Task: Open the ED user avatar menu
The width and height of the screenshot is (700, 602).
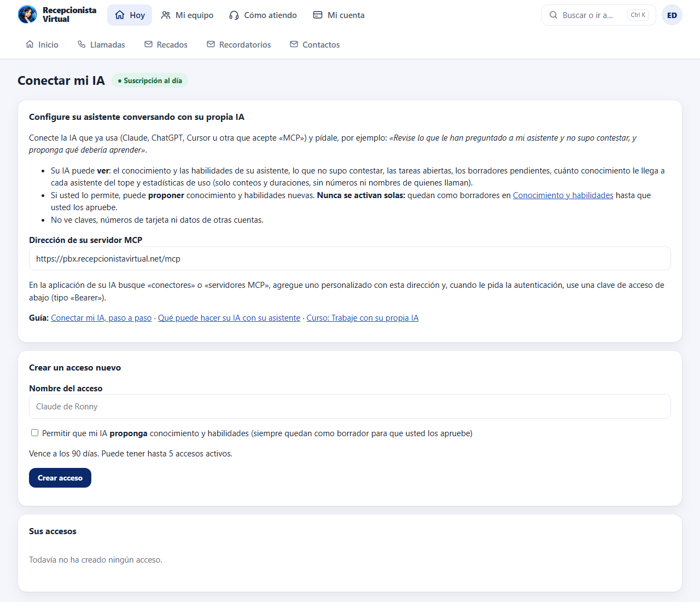Action: [x=672, y=15]
